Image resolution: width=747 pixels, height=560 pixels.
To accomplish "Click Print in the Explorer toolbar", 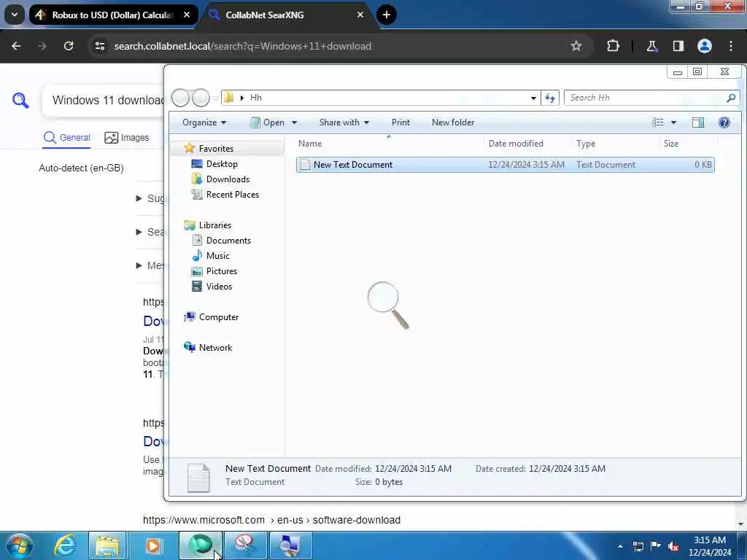I will (400, 122).
